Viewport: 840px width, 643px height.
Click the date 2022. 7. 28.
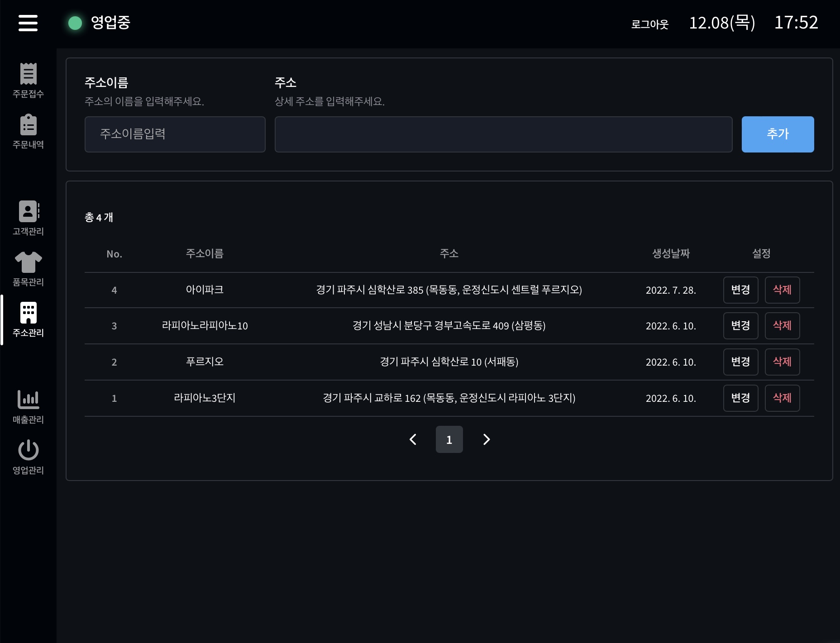[x=671, y=291]
